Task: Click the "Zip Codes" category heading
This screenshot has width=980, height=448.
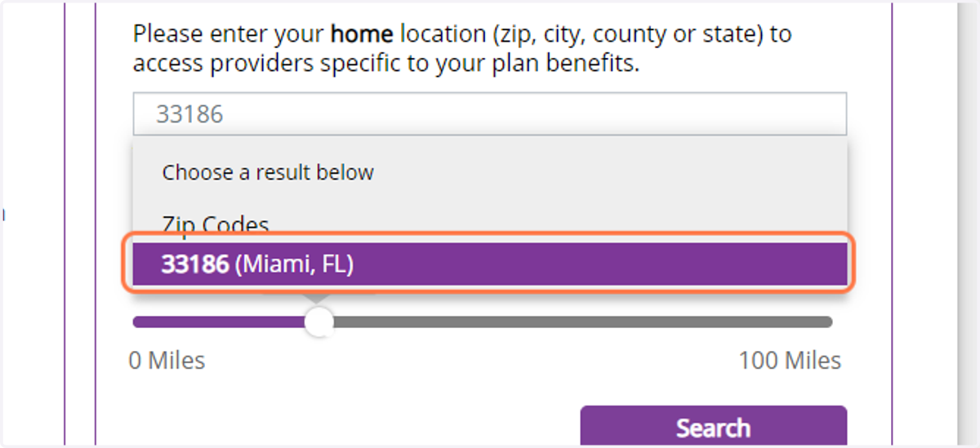Action: (x=216, y=225)
